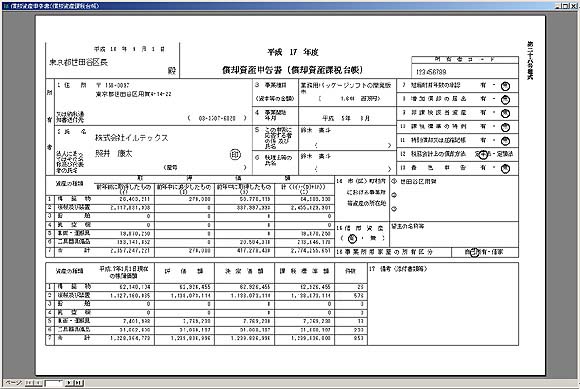Screen dimensions: 580x389
Task: Open the window icon in title bar
Action: (x=5, y=6)
